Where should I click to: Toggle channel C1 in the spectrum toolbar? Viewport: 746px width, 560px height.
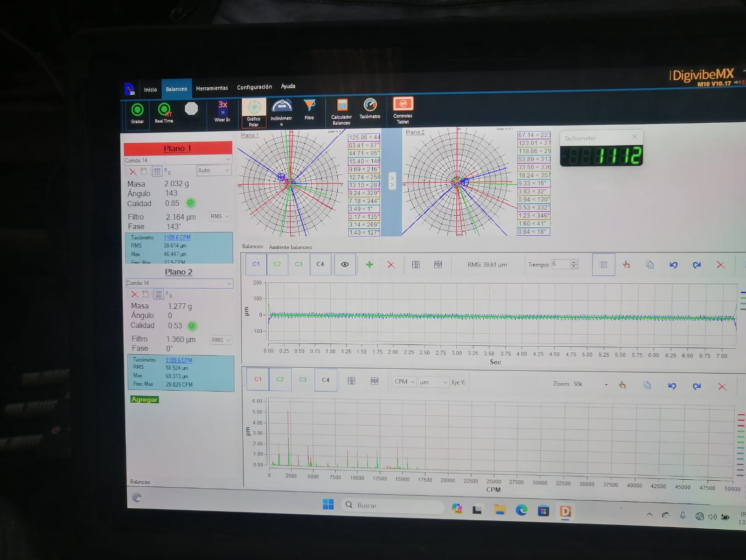(258, 379)
